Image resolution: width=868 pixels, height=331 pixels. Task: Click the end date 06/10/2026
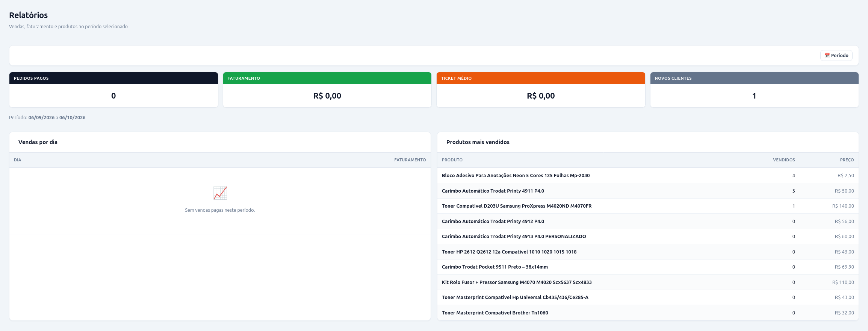72,118
